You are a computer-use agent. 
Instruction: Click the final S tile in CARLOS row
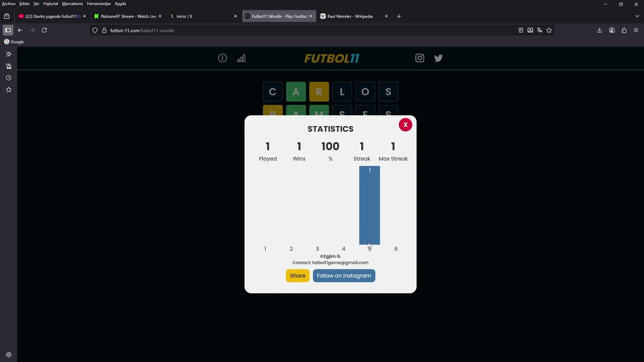pos(388,92)
